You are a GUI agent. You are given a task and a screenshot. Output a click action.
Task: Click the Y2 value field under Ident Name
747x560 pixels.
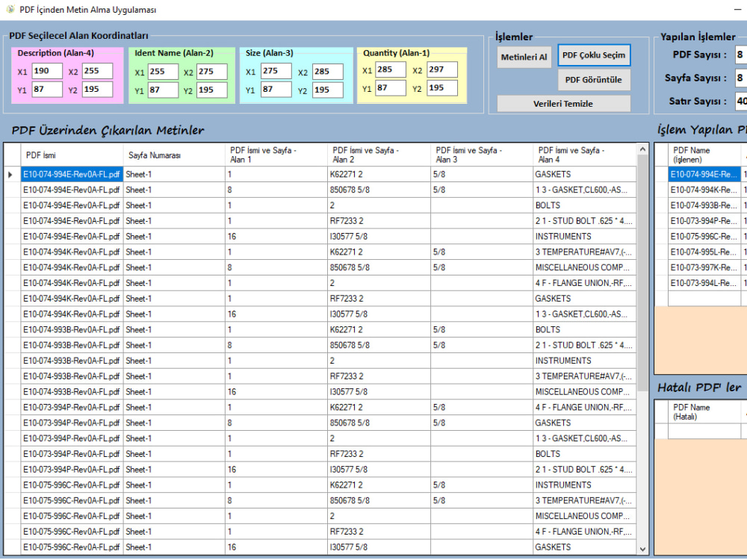[213, 90]
